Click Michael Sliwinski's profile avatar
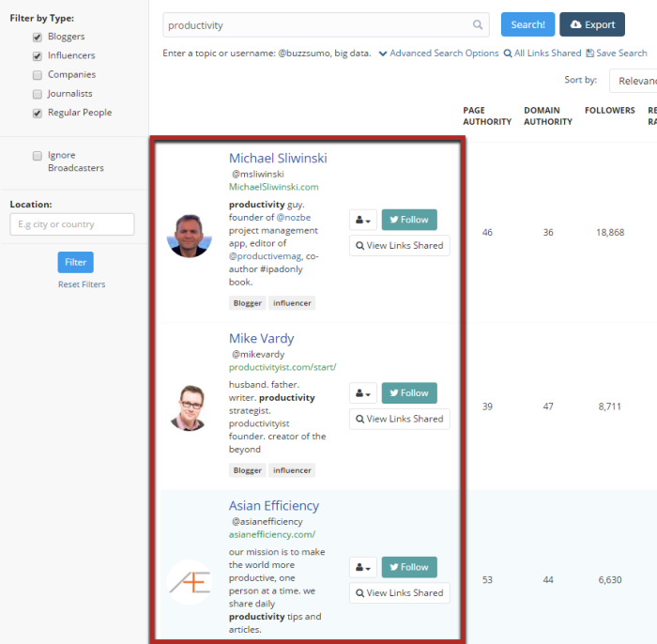The width and height of the screenshot is (657, 644). [190, 235]
